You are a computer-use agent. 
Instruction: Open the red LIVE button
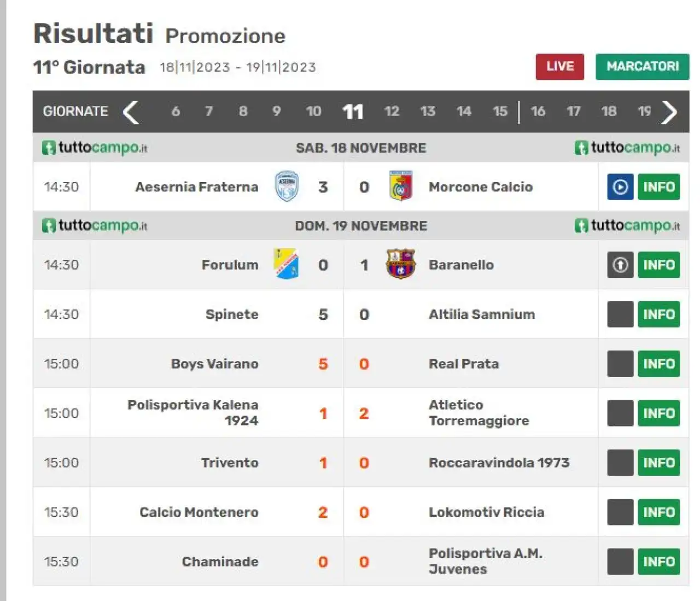click(560, 67)
